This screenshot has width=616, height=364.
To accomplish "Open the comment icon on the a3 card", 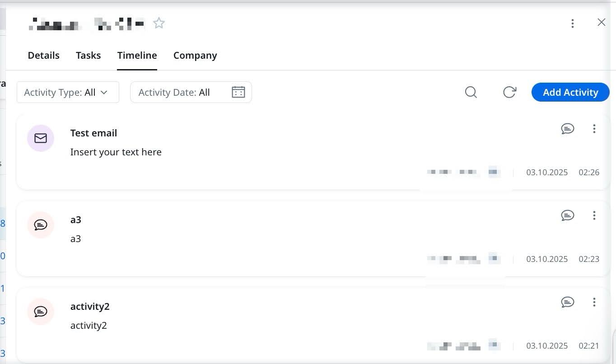I will pyautogui.click(x=568, y=215).
